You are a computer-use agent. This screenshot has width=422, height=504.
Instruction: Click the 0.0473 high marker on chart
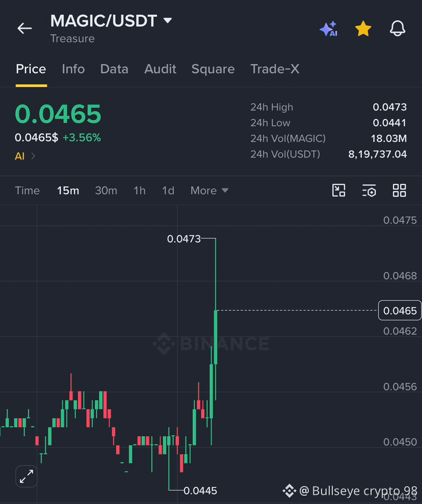tap(184, 239)
